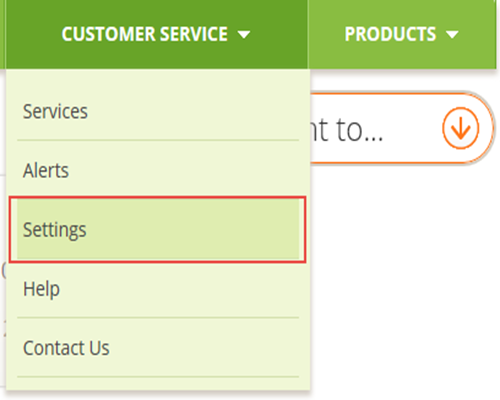500x400 pixels.
Task: Click the Help link text
Action: [41, 289]
